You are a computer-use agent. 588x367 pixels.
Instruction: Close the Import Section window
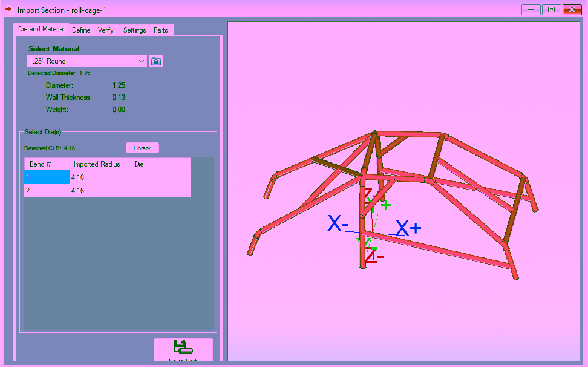(x=572, y=10)
